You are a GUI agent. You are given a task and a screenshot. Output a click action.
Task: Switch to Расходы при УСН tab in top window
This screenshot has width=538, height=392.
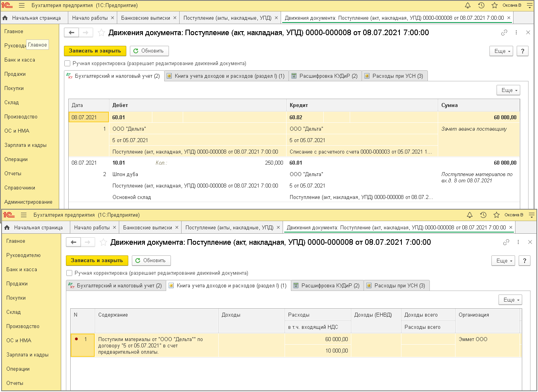tap(394, 76)
